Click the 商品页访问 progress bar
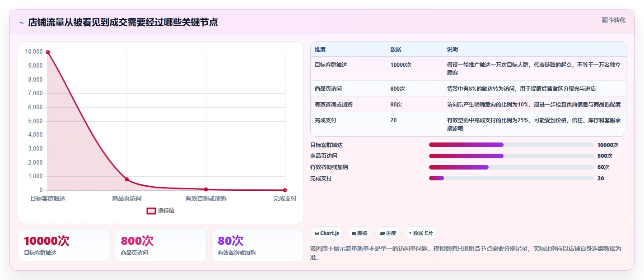Screen dimensions: 644x280 [511, 156]
